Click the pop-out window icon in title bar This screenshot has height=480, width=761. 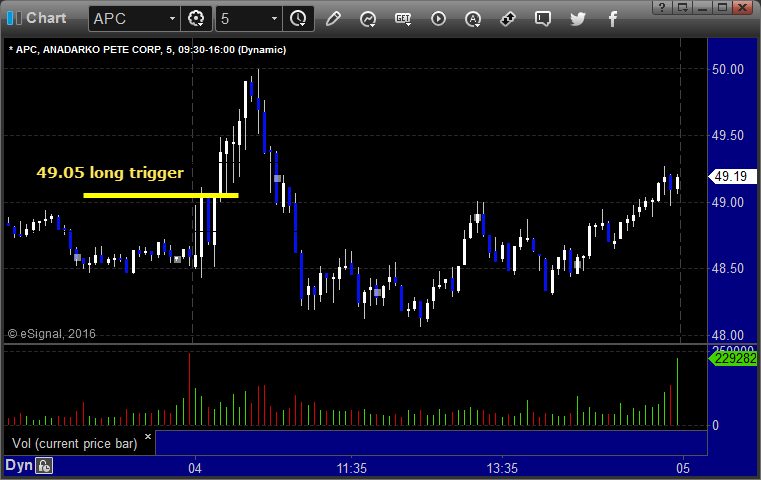click(x=682, y=7)
